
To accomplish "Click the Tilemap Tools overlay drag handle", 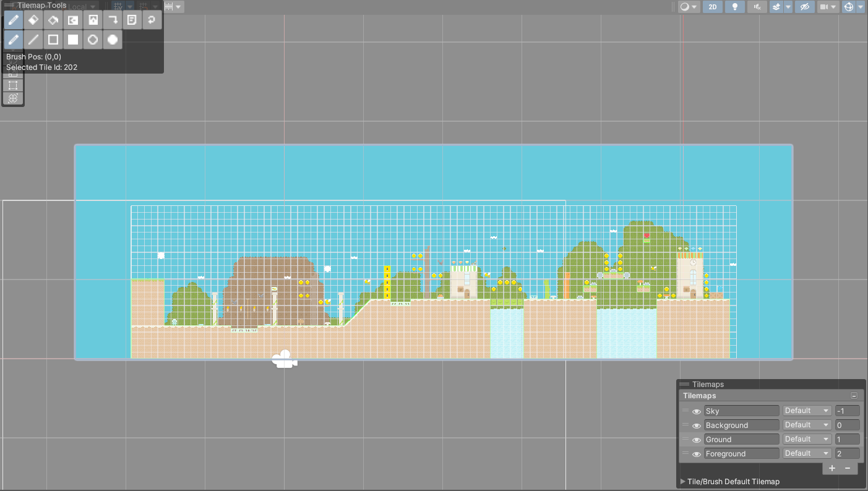I will (x=9, y=5).
